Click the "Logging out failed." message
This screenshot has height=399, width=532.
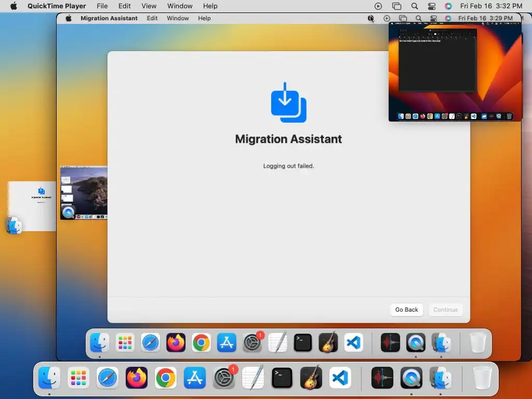[288, 166]
